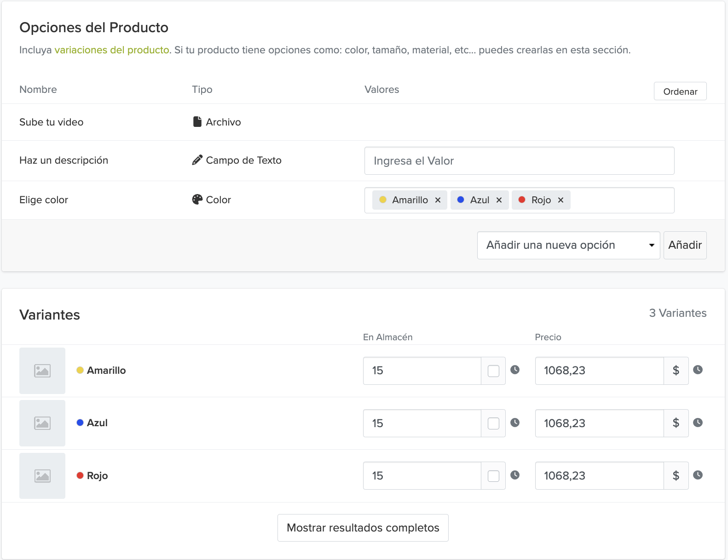Remove the Amarillo color tag

tap(438, 200)
